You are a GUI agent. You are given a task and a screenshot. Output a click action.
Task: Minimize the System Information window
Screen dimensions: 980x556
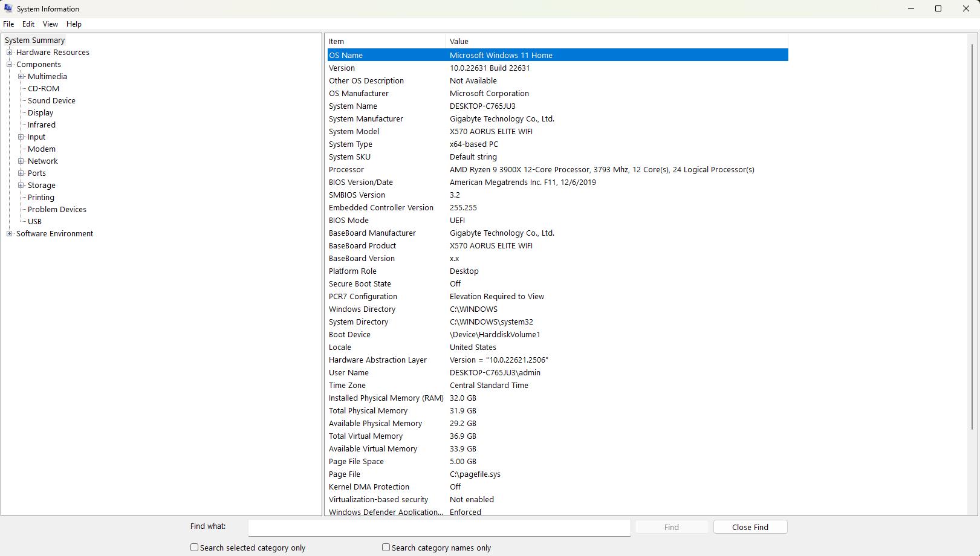click(x=910, y=8)
